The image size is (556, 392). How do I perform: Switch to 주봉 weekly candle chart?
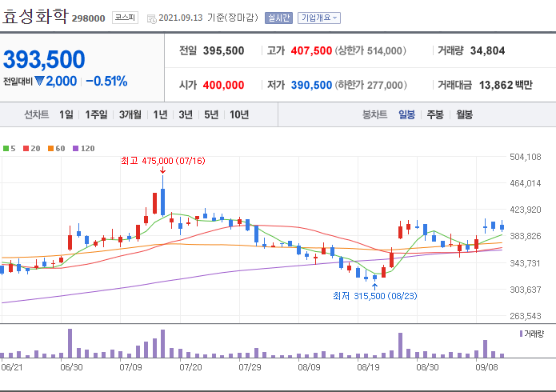(435, 114)
